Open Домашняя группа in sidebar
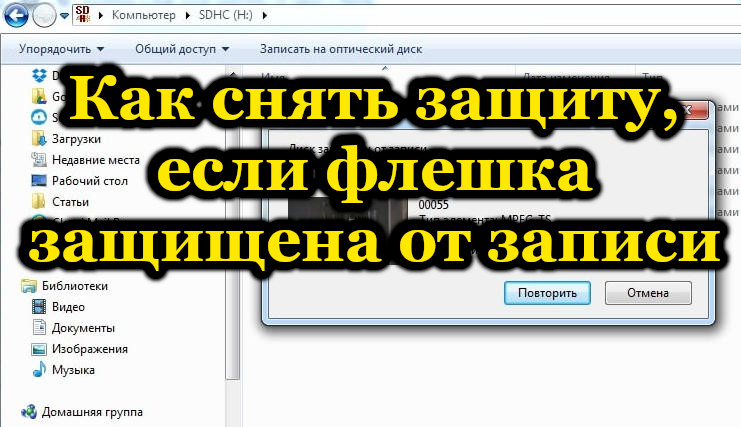The width and height of the screenshot is (741, 427). click(97, 411)
